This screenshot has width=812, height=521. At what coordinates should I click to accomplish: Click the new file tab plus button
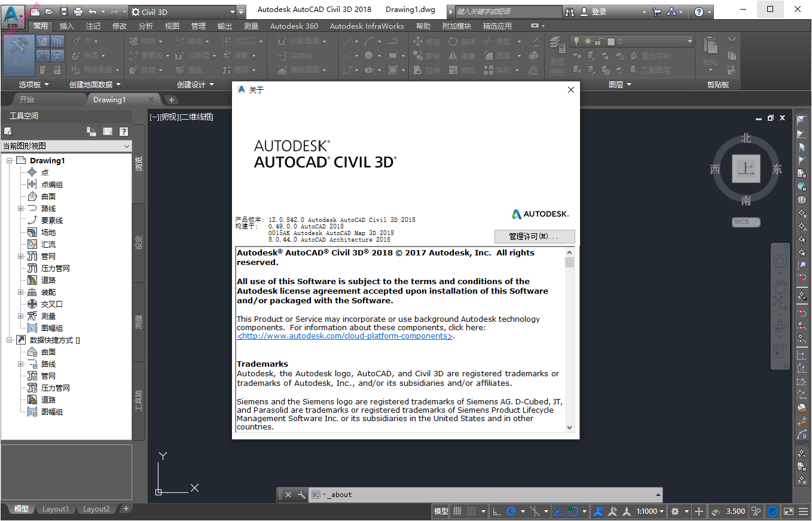click(x=171, y=100)
